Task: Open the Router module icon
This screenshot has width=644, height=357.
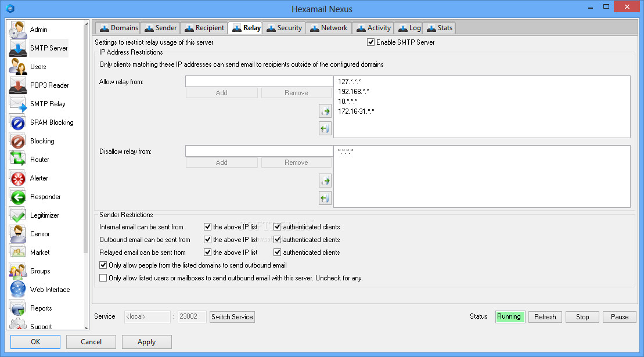Action: [17, 159]
